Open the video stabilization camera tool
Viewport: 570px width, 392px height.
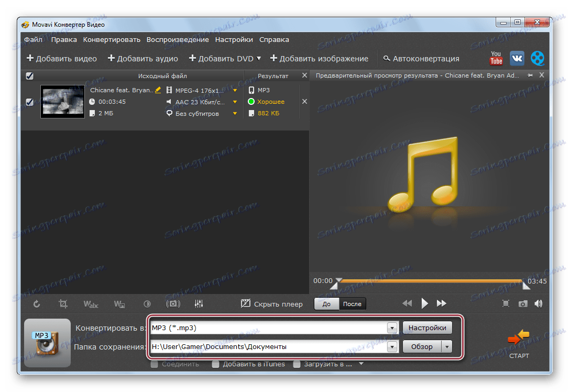coord(173,303)
